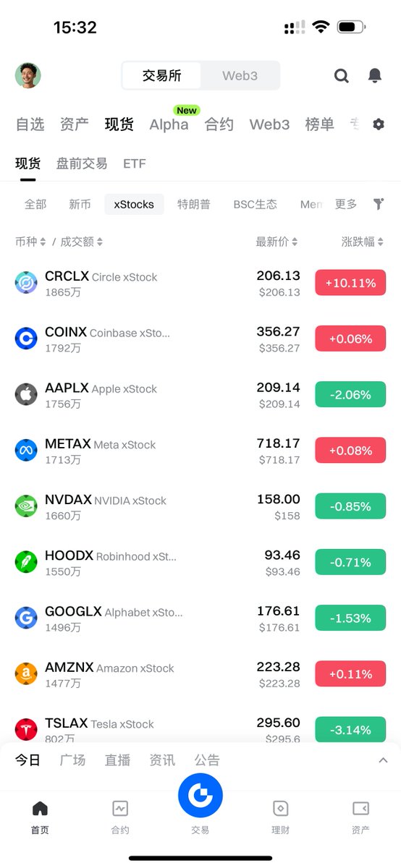
Task: Open the filter funnel icon
Action: pos(379,204)
